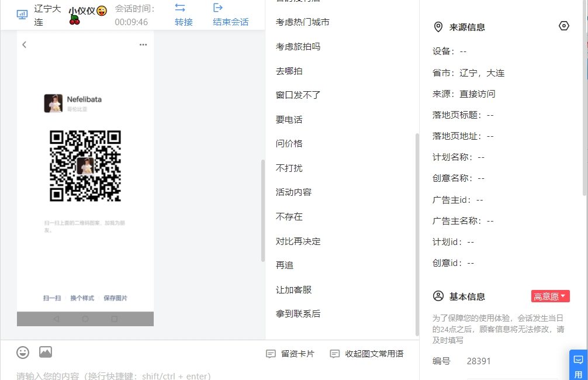Click the Nefelibata avatar picture

click(x=53, y=103)
